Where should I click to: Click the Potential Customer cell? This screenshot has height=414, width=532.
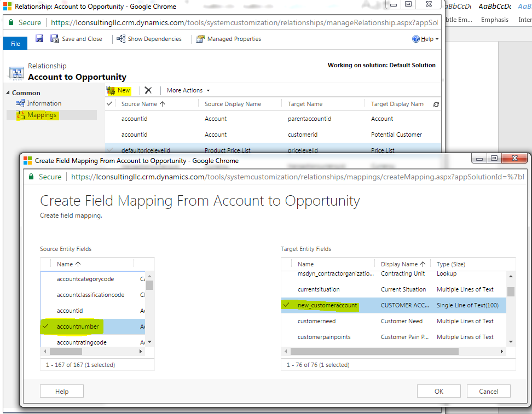(x=396, y=135)
